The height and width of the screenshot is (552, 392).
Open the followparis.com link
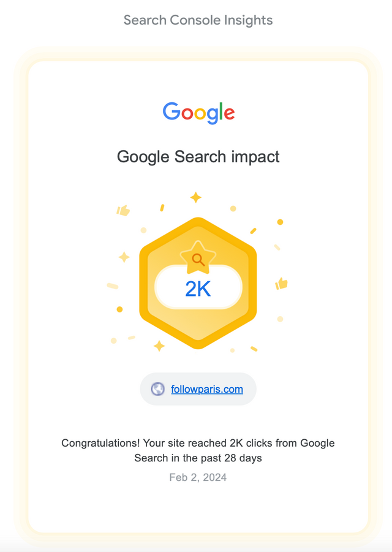(x=207, y=389)
